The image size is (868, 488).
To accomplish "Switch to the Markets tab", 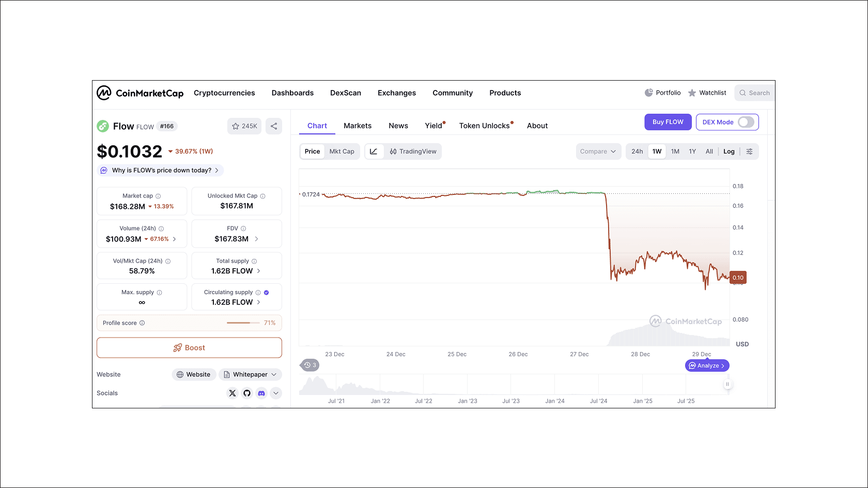I will [x=358, y=126].
